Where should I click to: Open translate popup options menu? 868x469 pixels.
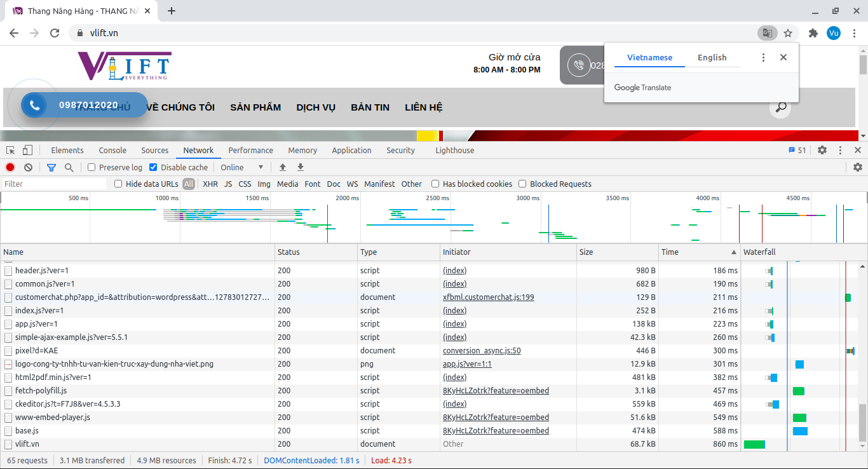(763, 57)
